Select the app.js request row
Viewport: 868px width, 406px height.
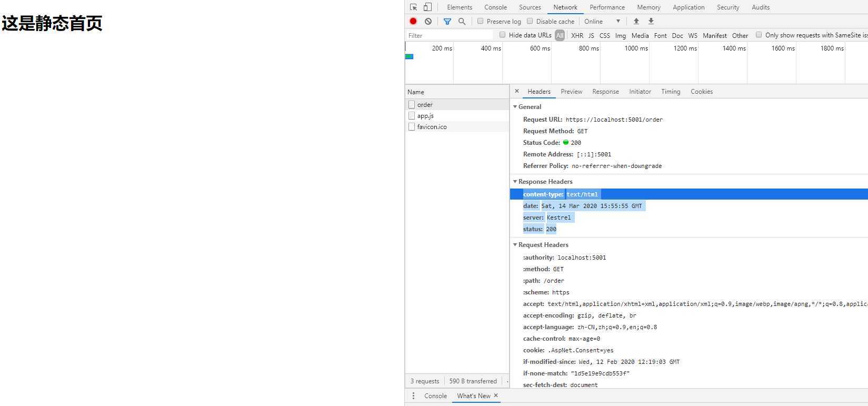pos(457,115)
